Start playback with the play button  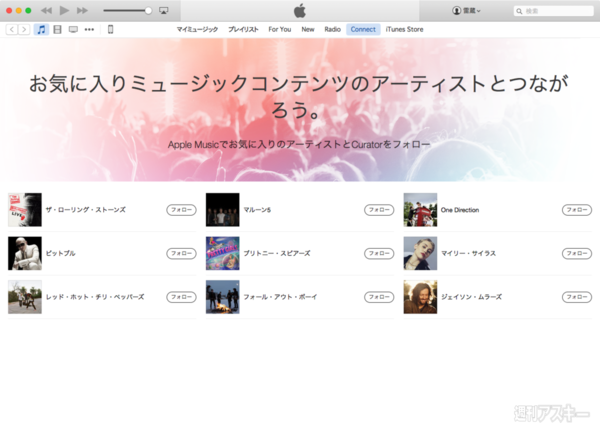64,11
